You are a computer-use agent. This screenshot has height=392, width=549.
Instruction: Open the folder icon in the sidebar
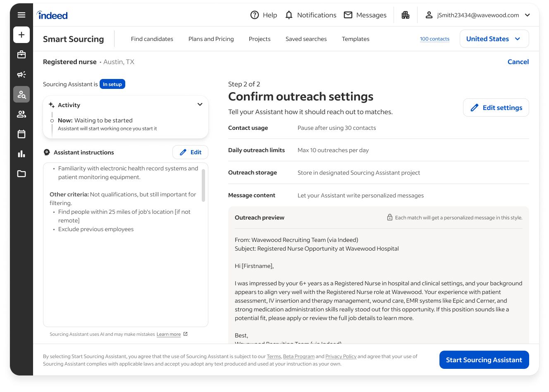click(x=21, y=174)
